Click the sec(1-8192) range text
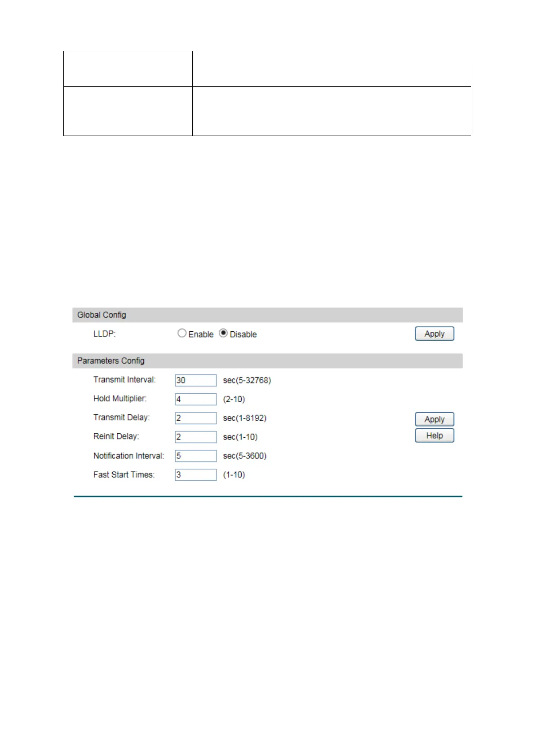The width and height of the screenshot is (535, 756). (245, 418)
